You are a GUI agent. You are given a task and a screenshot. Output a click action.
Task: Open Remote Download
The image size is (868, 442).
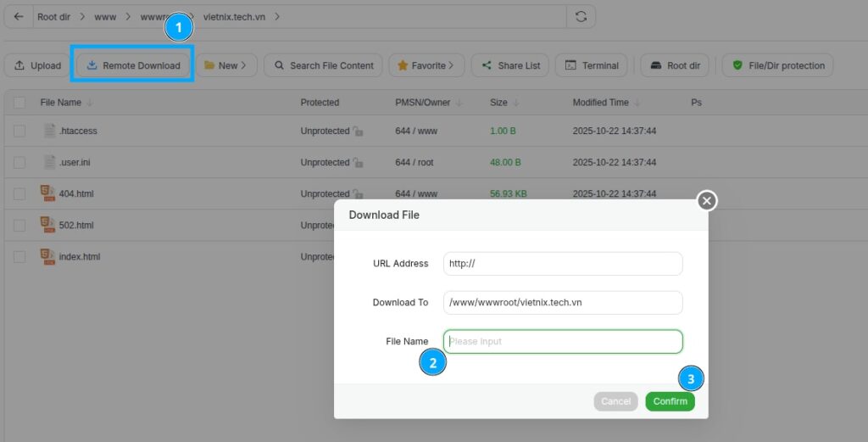tap(133, 65)
